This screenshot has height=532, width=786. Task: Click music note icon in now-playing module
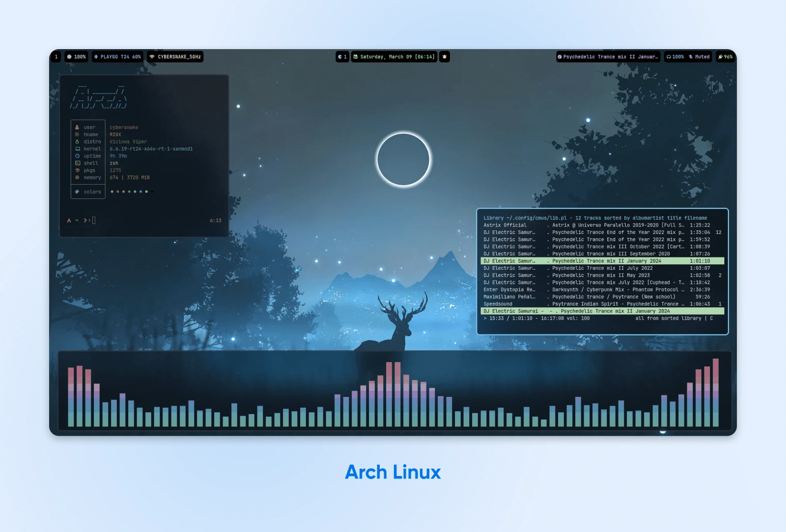[560, 57]
